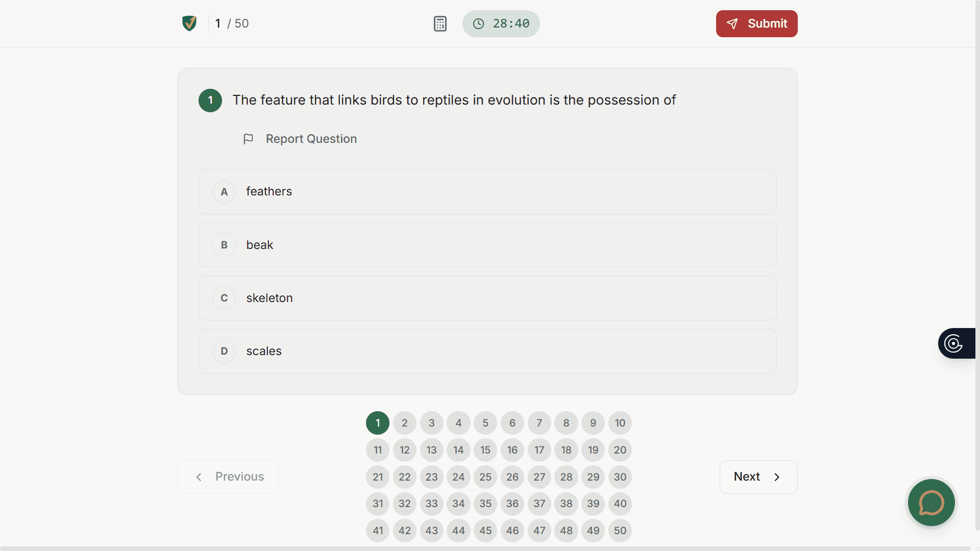
Task: Go back with the Previous button
Action: [228, 477]
